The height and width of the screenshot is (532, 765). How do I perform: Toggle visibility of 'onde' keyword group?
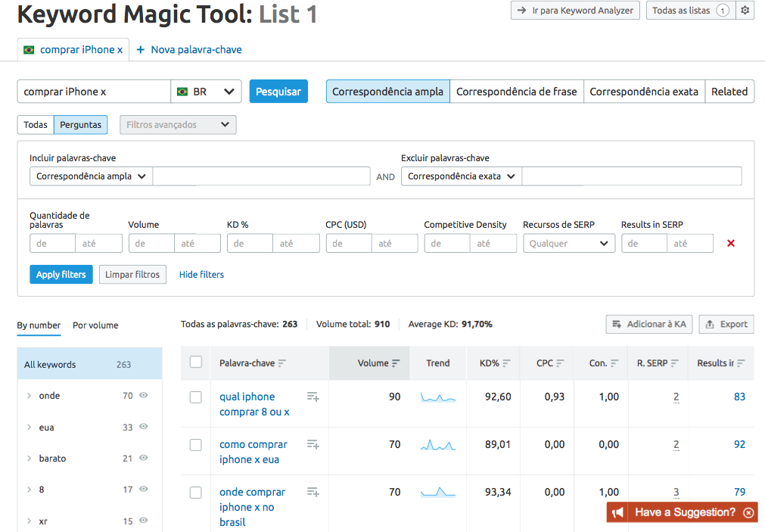point(144,395)
